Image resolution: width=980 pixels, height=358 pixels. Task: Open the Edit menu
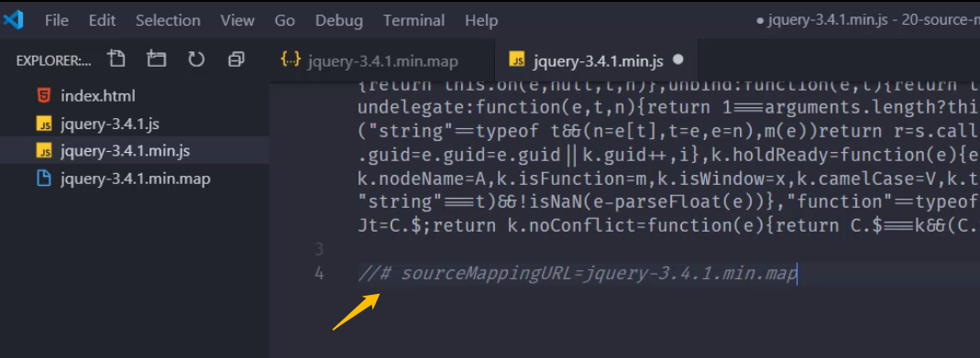102,20
